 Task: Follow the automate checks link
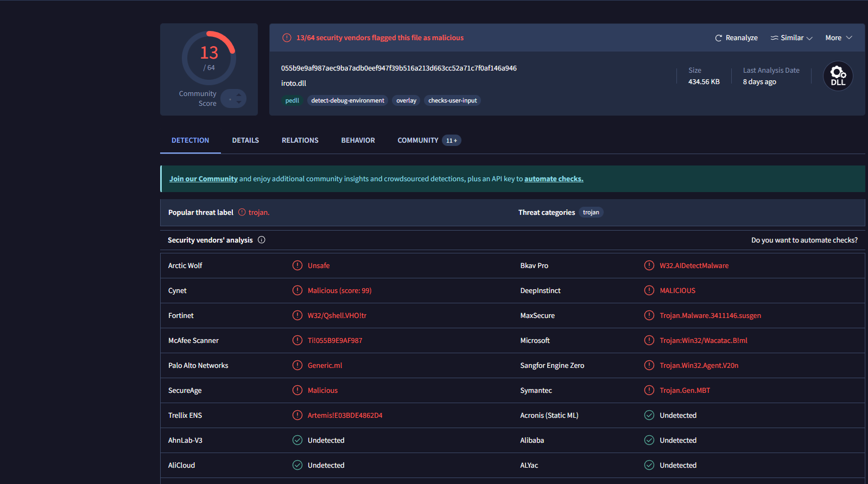tap(553, 179)
